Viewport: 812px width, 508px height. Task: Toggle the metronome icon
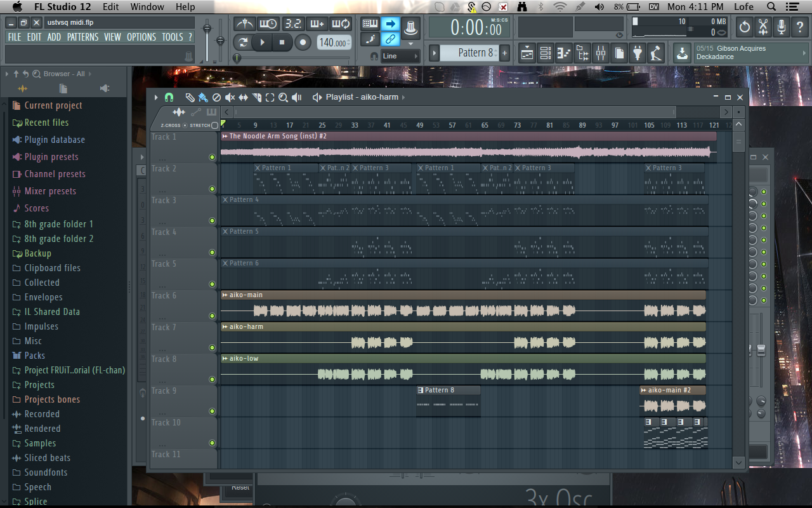click(x=244, y=24)
